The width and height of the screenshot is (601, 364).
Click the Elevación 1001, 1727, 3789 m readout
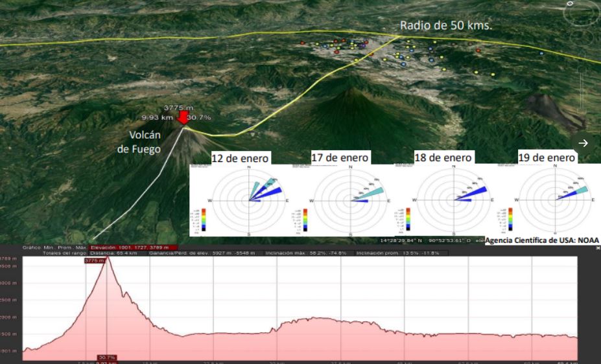(x=134, y=247)
